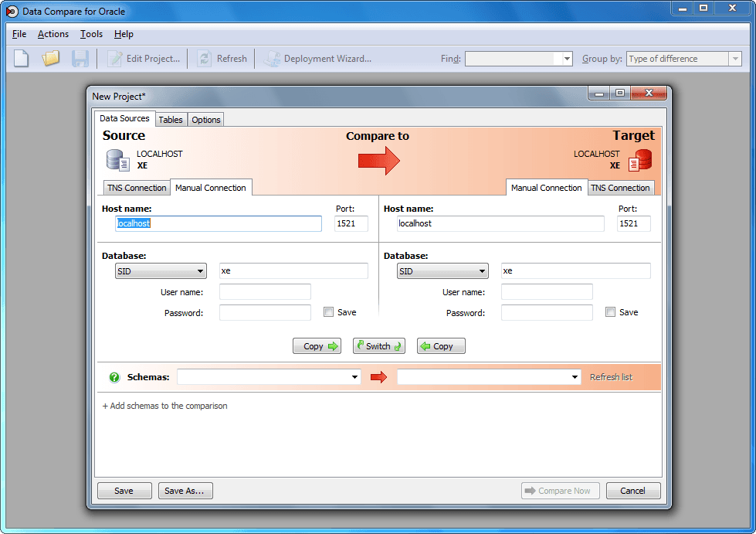Tick the Source password Save checkbox
The width and height of the screenshot is (756, 534).
(328, 312)
